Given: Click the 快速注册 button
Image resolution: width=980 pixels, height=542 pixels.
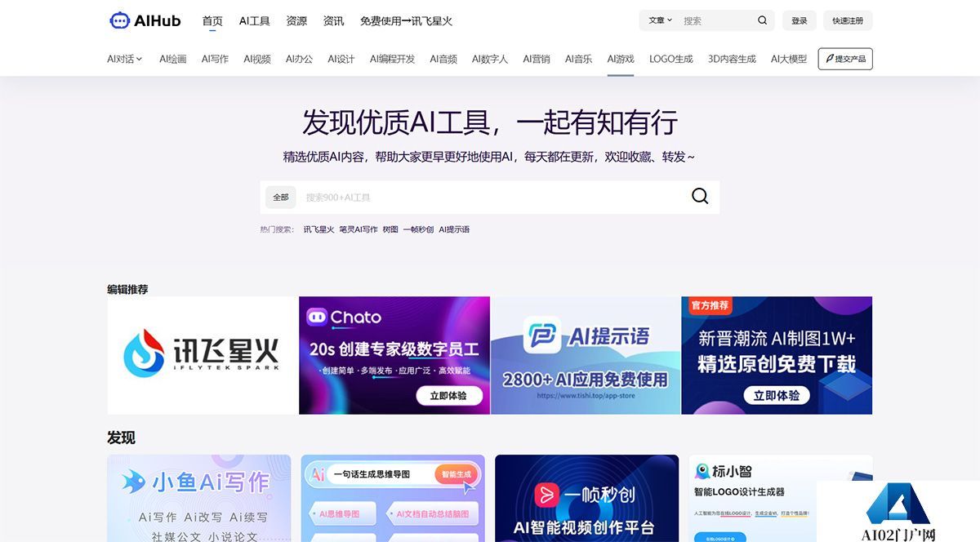Looking at the screenshot, I should [848, 20].
